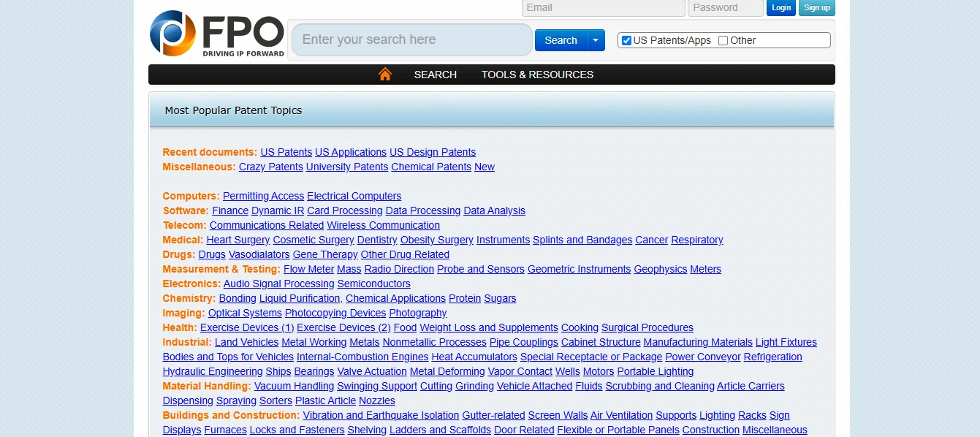Open the Card Processing link

coord(345,210)
